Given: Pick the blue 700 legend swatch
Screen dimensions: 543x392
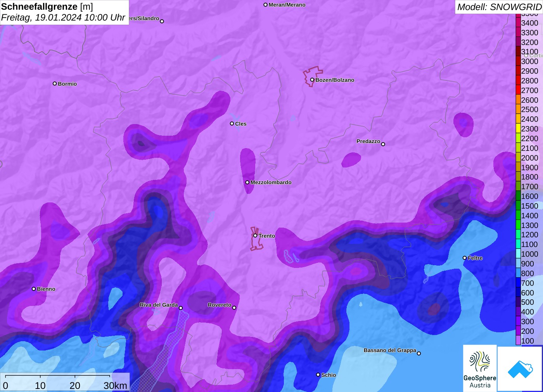Looking at the screenshot, I should (518, 283).
